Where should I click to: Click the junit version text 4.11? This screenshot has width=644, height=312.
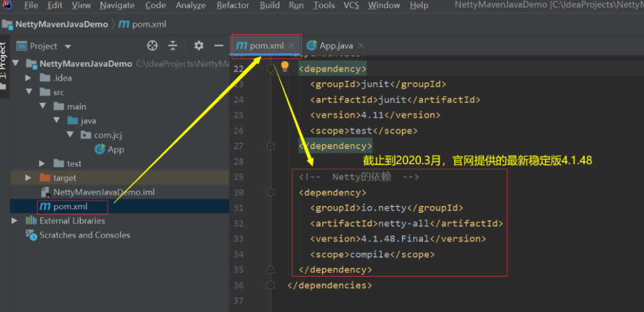click(372, 115)
